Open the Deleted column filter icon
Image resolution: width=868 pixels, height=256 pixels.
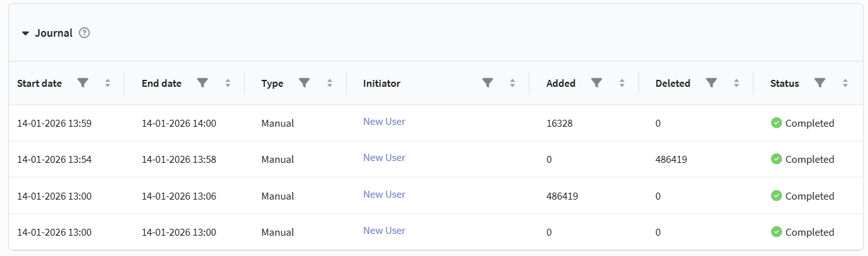[x=711, y=83]
